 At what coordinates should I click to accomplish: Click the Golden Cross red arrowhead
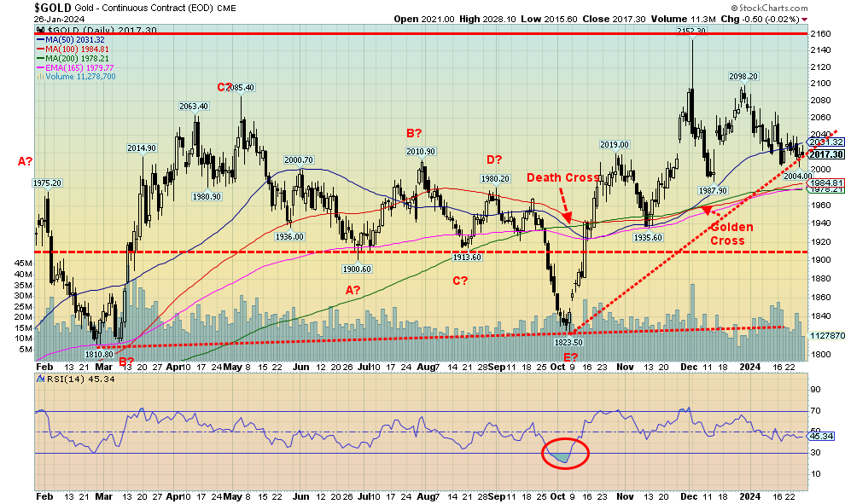coord(706,207)
